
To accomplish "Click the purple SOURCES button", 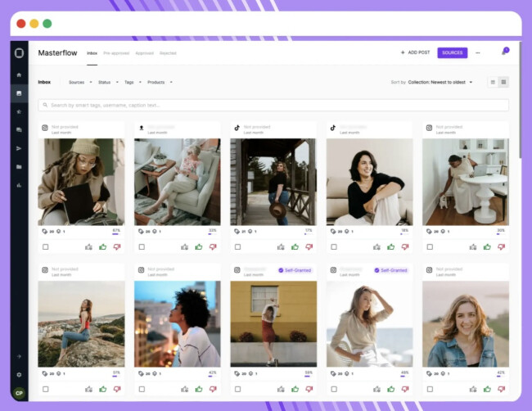I will [x=452, y=52].
